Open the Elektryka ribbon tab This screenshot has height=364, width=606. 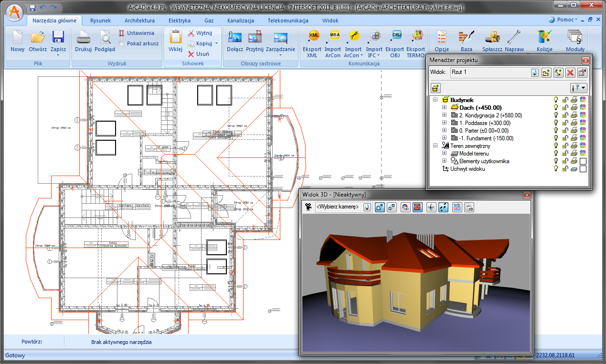pyautogui.click(x=180, y=21)
